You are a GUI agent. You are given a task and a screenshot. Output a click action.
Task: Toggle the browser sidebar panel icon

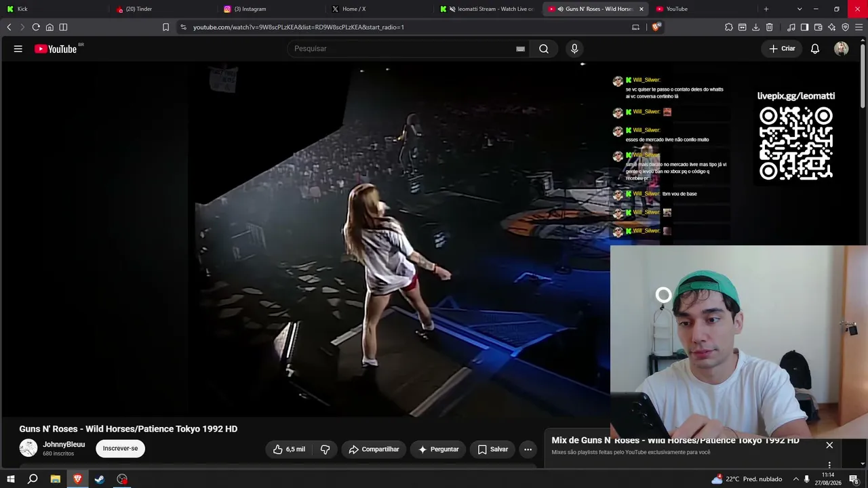(805, 27)
